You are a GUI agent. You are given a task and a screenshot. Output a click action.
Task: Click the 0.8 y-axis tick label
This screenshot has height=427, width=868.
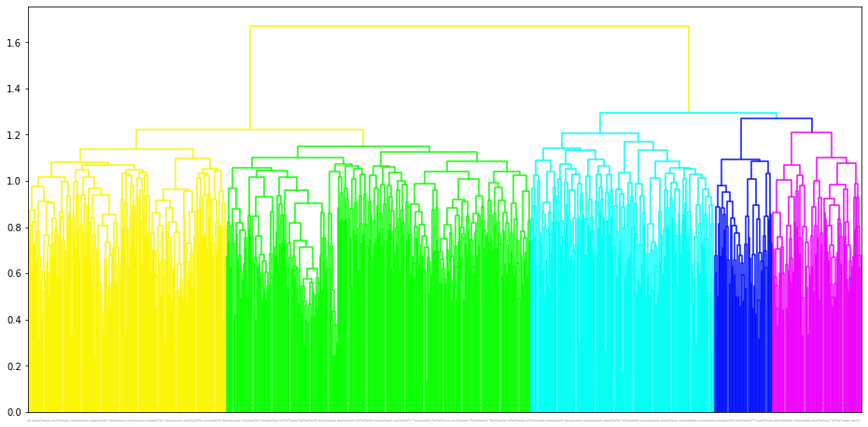14,227
